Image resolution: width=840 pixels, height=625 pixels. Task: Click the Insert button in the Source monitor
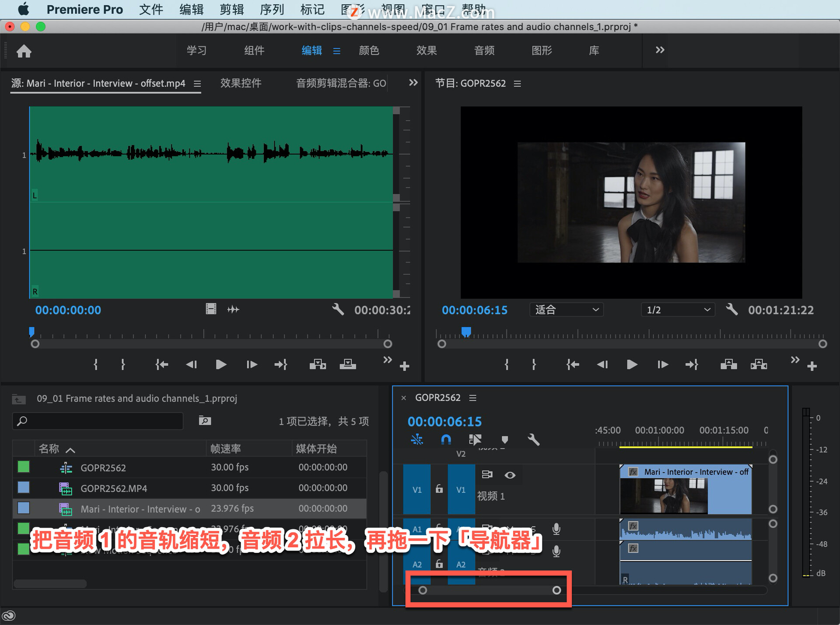tap(318, 364)
